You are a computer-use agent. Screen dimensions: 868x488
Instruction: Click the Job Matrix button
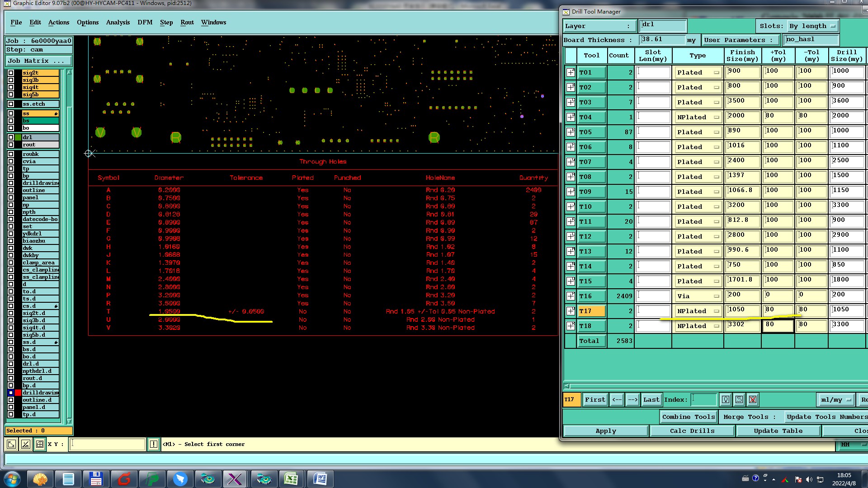click(x=39, y=61)
